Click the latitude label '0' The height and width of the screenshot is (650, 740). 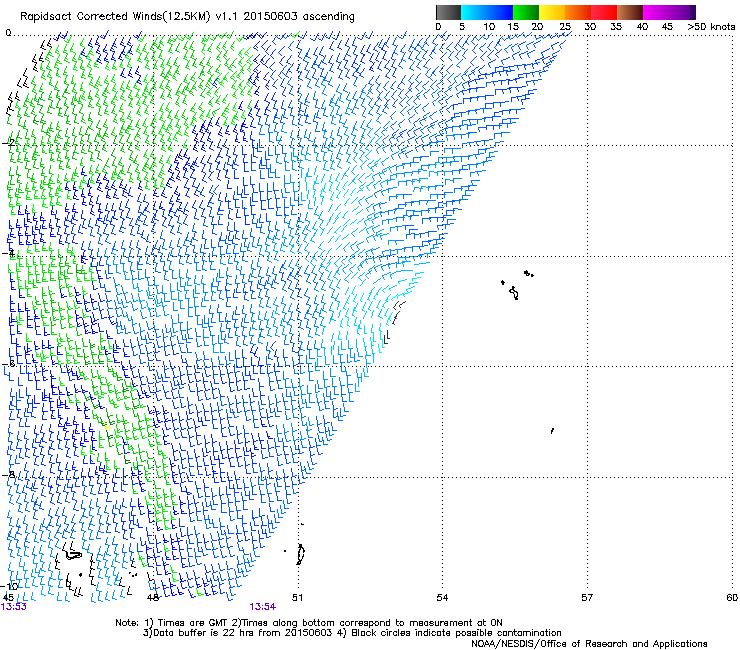(x=8, y=33)
